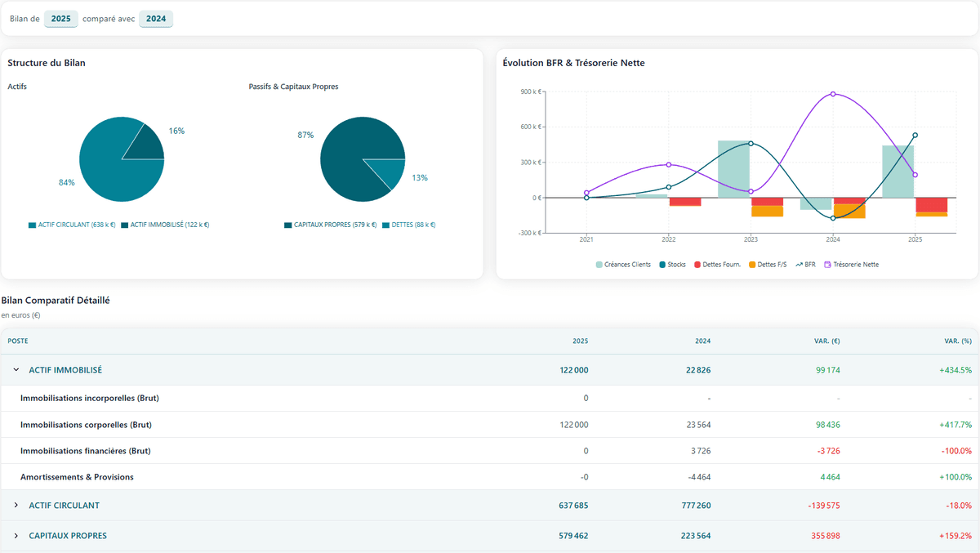Viewport: 980px width, 553px height.
Task: Click the red Dettes Fourn. legend marker
Action: pos(697,265)
